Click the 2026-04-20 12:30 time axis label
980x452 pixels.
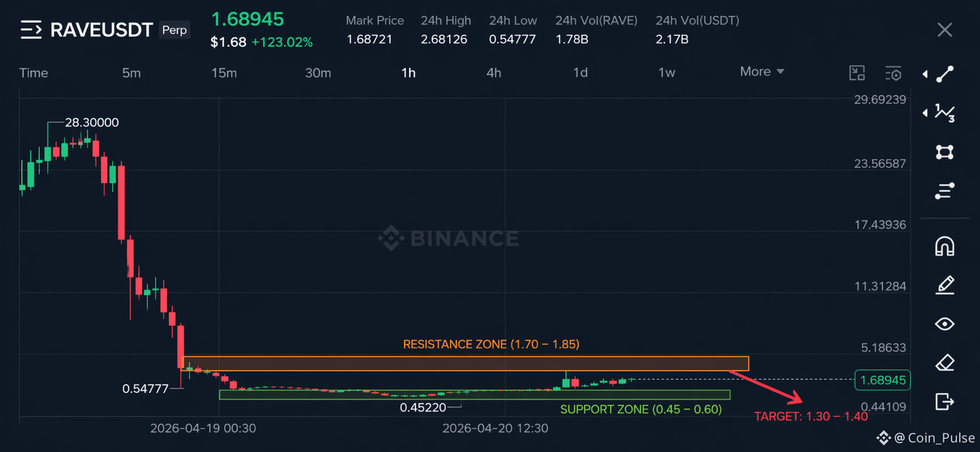(x=495, y=428)
